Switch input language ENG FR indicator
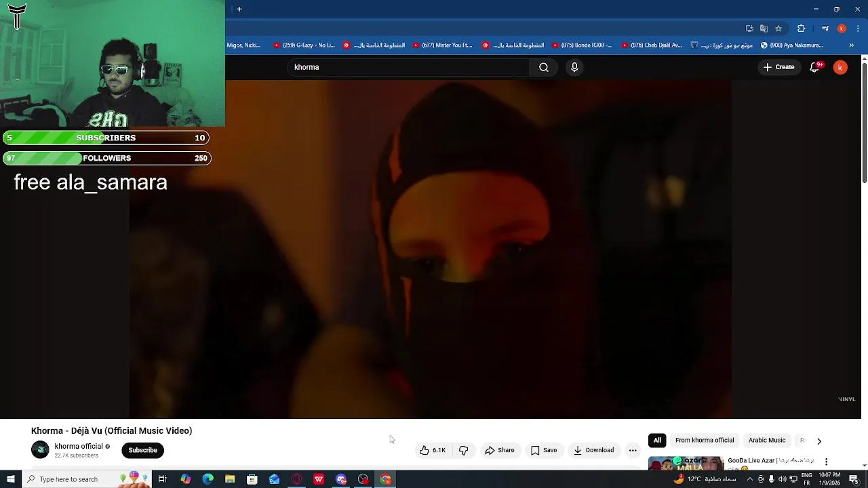This screenshot has width=868, height=488. [x=807, y=479]
